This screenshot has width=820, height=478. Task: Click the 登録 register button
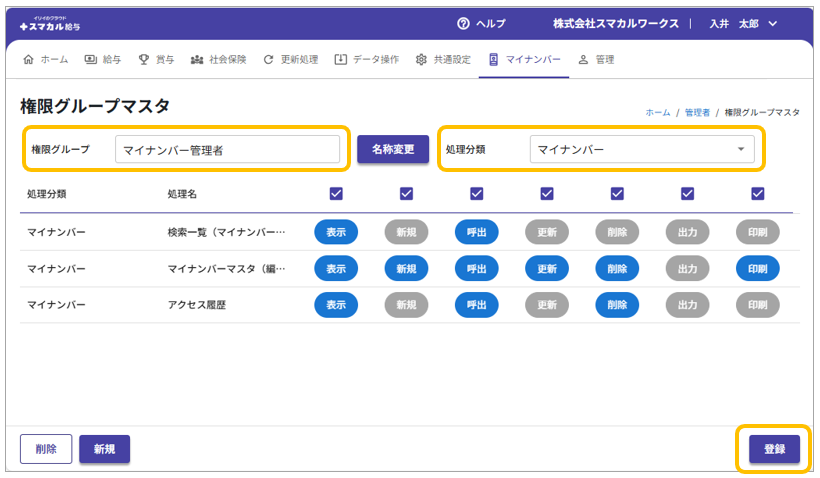coord(774,449)
